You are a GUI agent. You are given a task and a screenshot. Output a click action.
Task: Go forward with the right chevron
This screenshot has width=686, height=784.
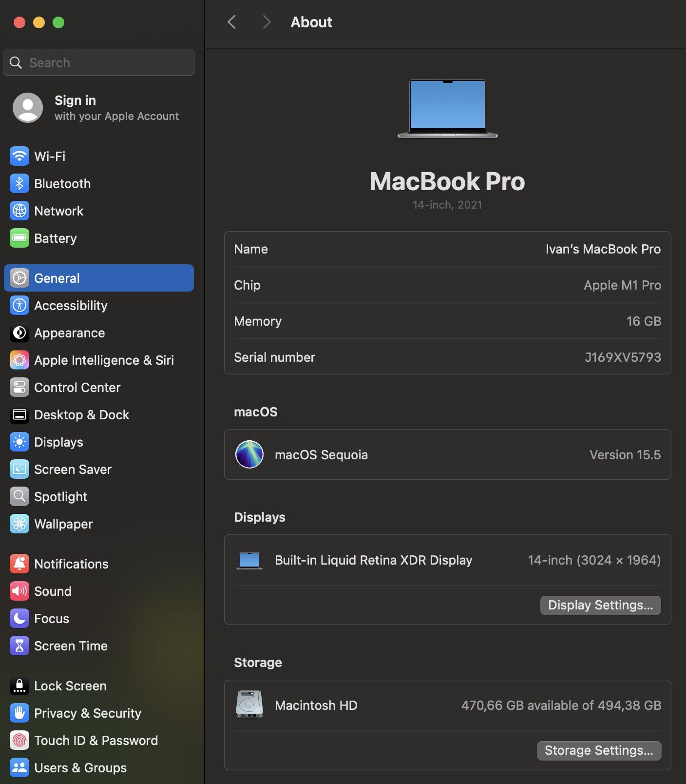click(x=267, y=22)
